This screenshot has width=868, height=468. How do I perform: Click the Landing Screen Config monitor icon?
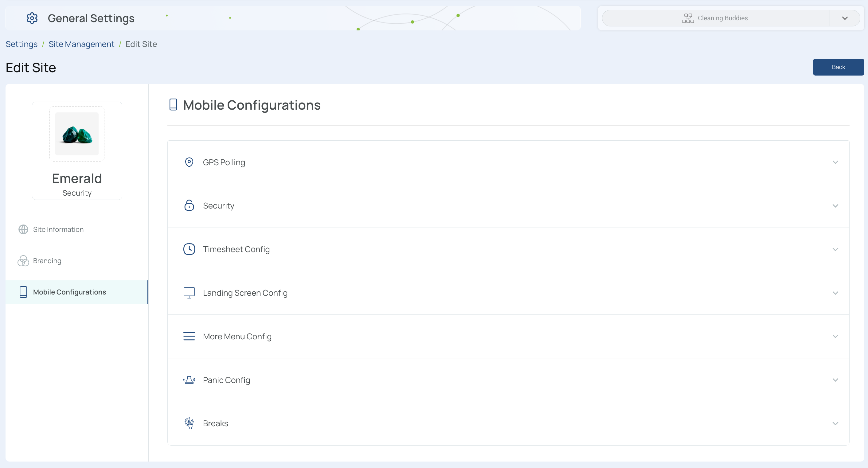coord(189,293)
